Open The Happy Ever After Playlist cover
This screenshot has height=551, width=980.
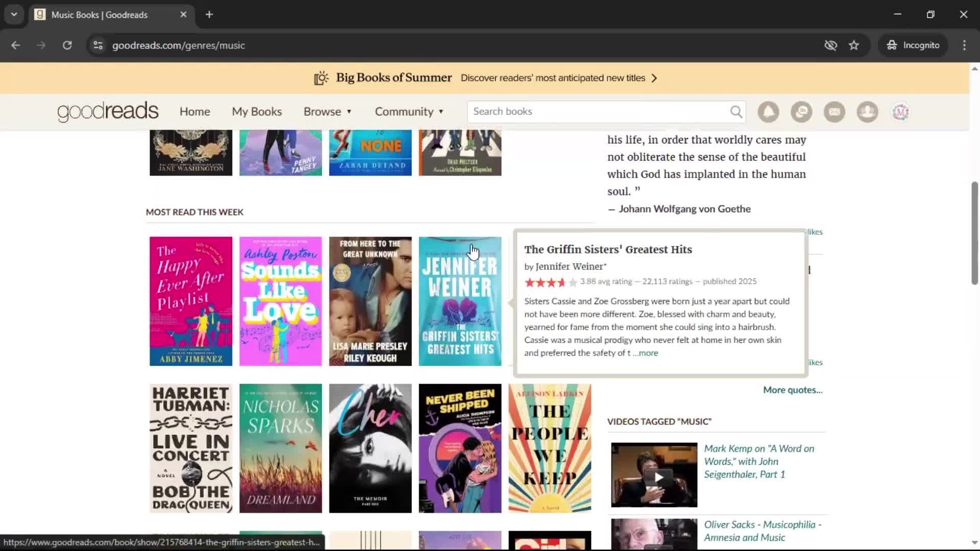pyautogui.click(x=191, y=301)
